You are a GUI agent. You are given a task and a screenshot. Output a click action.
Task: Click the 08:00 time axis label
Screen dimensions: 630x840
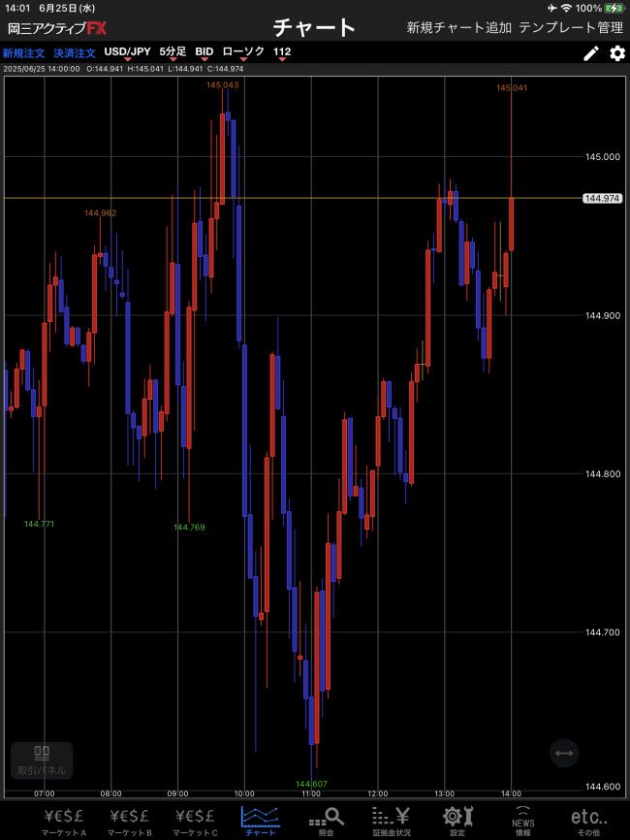(110, 793)
